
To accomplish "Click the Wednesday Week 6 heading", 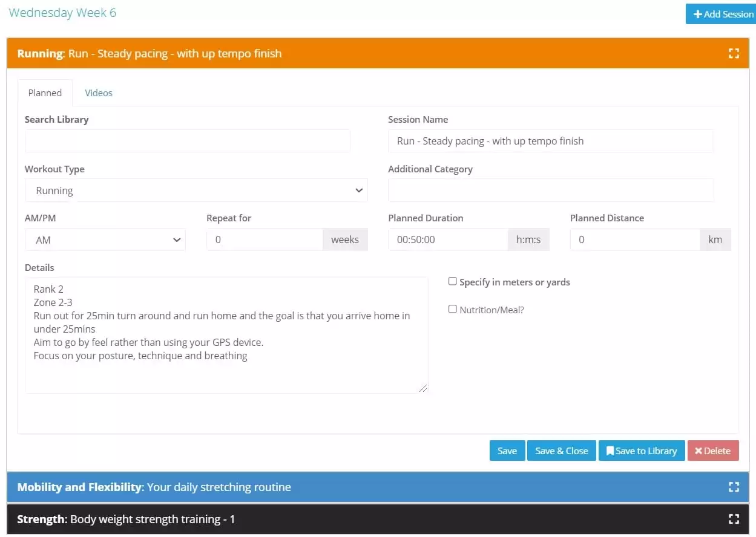I will pos(62,13).
